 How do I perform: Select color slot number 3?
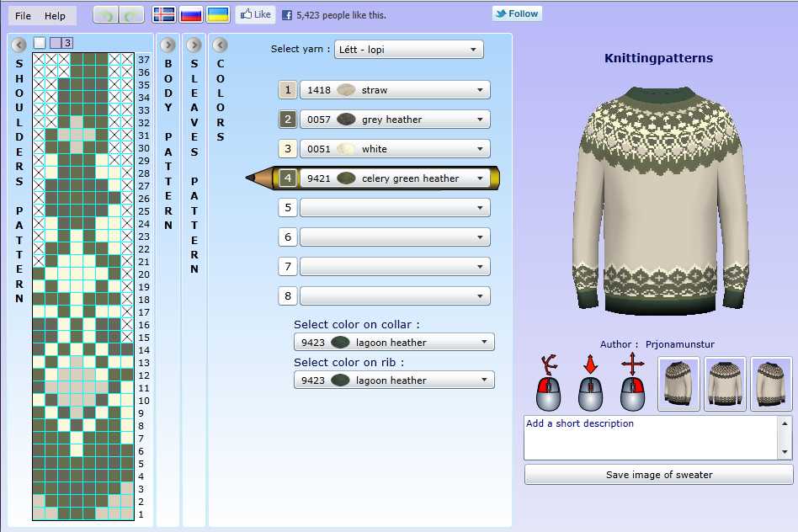click(x=288, y=149)
